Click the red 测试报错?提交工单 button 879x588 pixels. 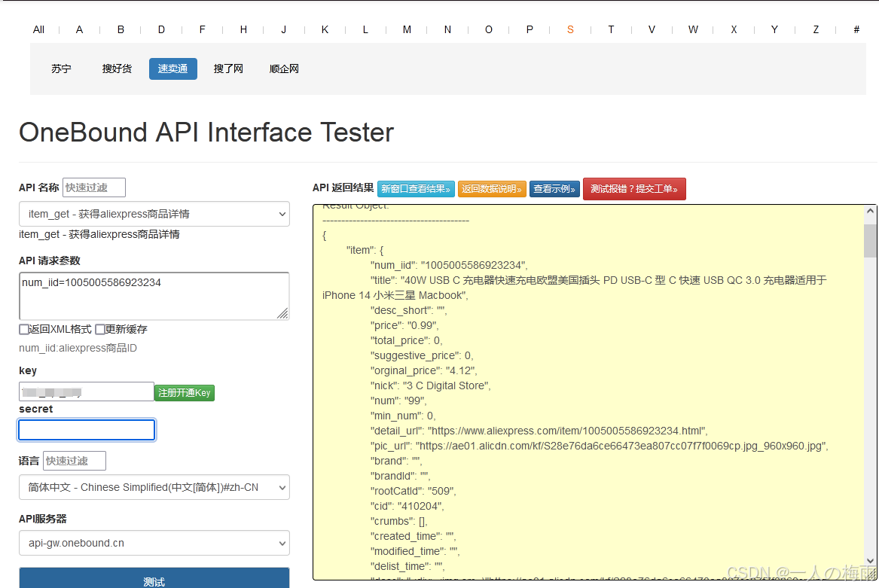(x=634, y=189)
